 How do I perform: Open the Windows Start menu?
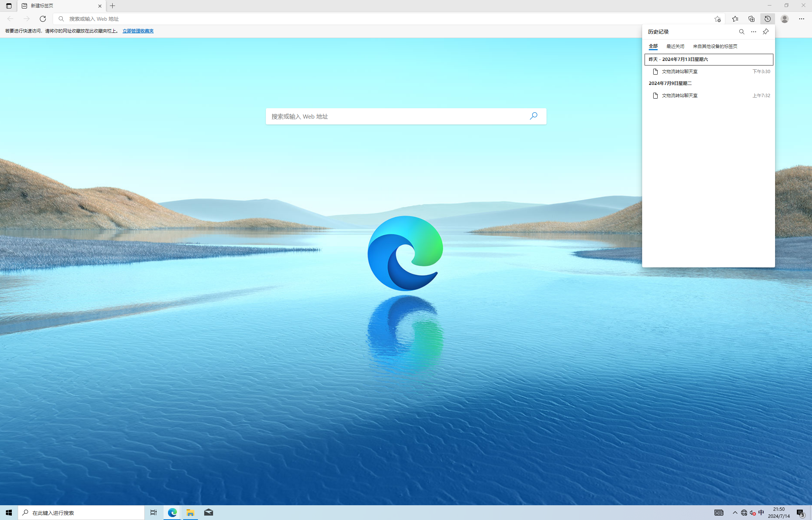(9, 513)
